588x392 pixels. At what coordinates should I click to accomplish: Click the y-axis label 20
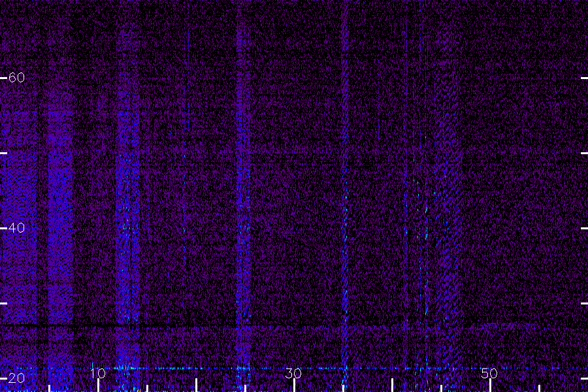tap(16, 378)
